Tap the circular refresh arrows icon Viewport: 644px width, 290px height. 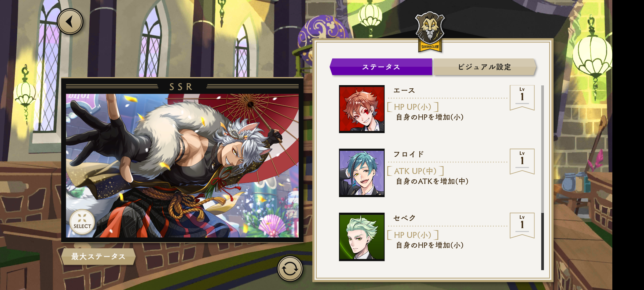tap(290, 269)
